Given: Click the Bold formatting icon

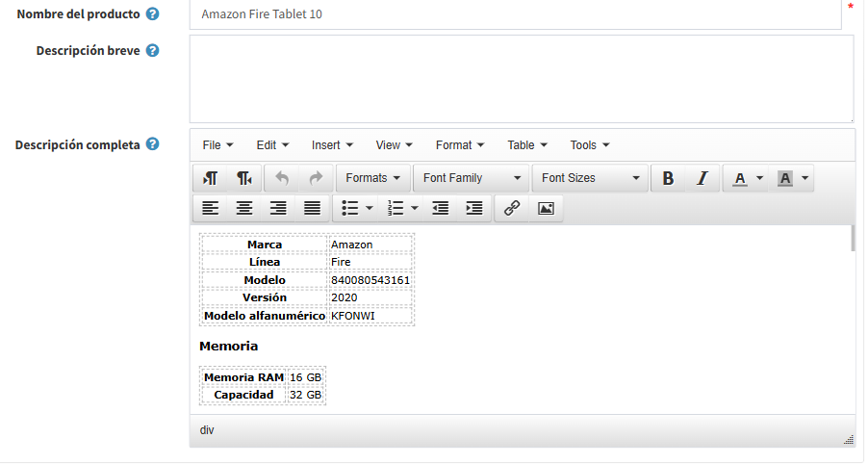Looking at the screenshot, I should 668,178.
